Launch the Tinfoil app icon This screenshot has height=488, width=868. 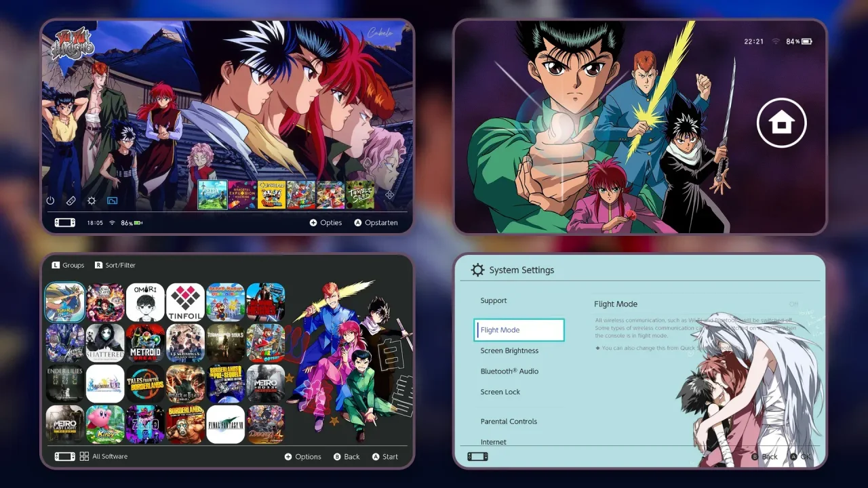tap(186, 302)
